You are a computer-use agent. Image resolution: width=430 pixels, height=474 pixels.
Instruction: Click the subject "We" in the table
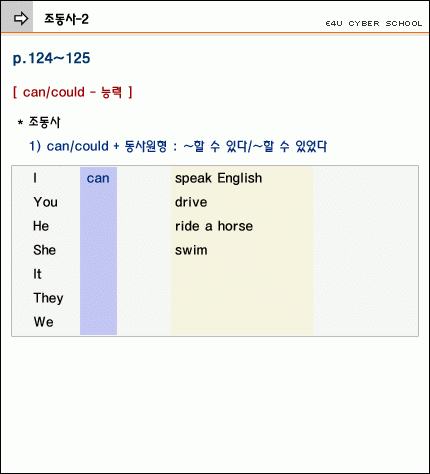pos(43,322)
